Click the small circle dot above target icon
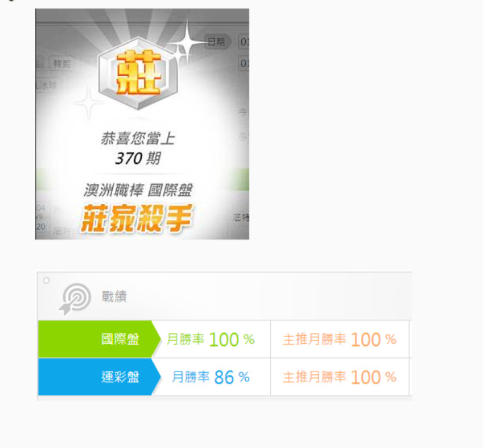This screenshot has width=483, height=448. [46, 280]
